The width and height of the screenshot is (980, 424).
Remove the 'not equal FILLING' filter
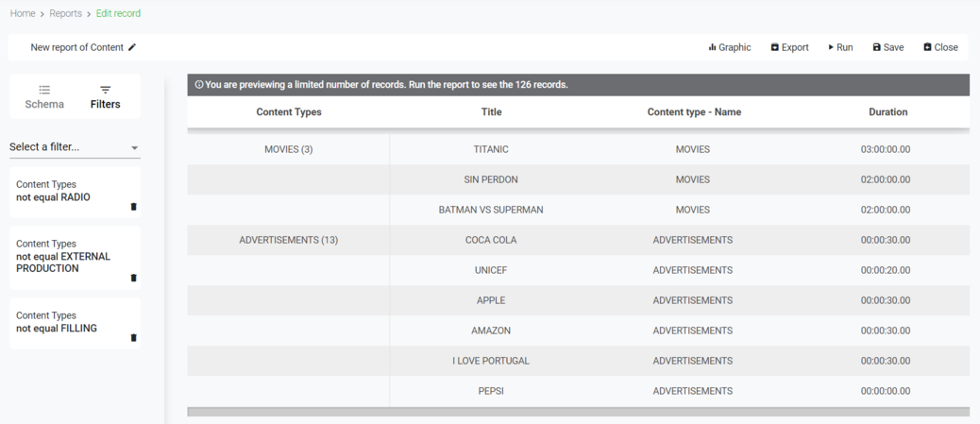click(133, 337)
